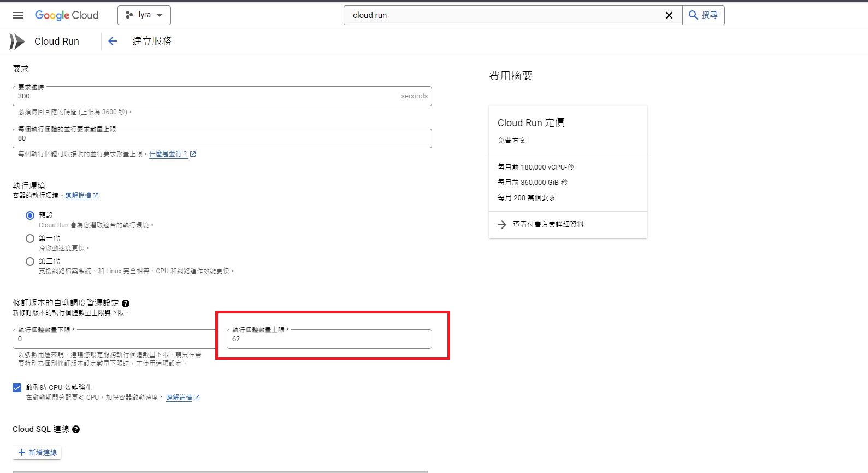Viewport: 868px width, 473px height.
Task: Click the 執行個體數量下限 field with 0
Action: [x=115, y=339]
